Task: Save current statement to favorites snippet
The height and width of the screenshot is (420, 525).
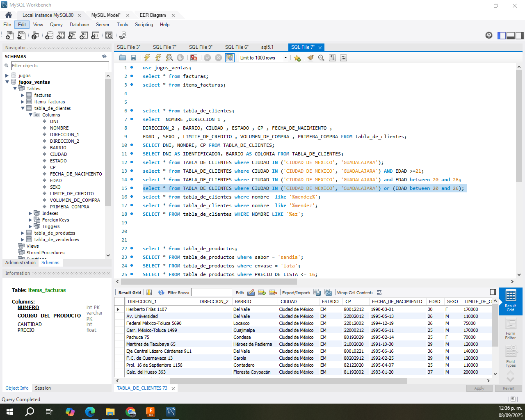Action: (x=297, y=58)
